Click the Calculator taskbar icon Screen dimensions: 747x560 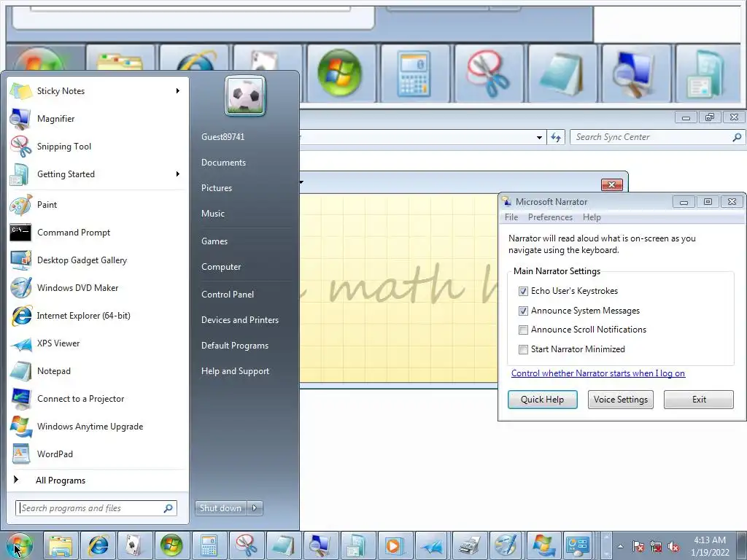(209, 545)
